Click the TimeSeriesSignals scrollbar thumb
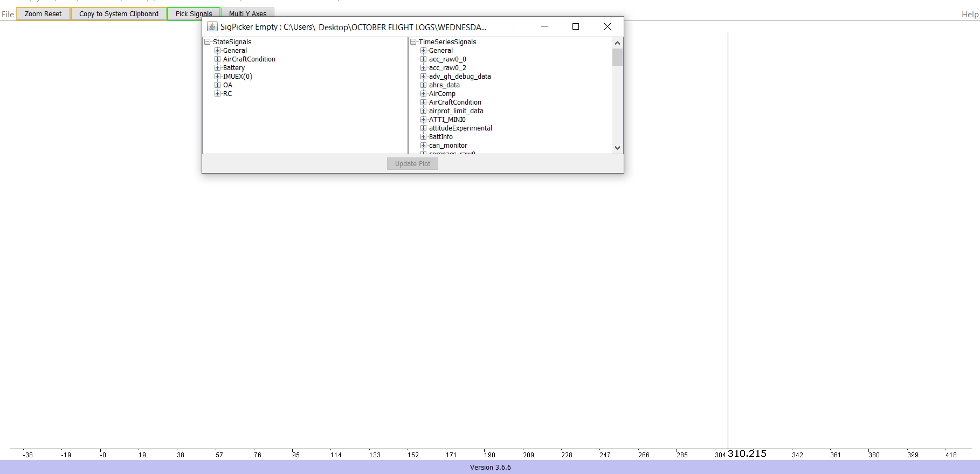Screen dimensions: 980x474 coord(618,57)
